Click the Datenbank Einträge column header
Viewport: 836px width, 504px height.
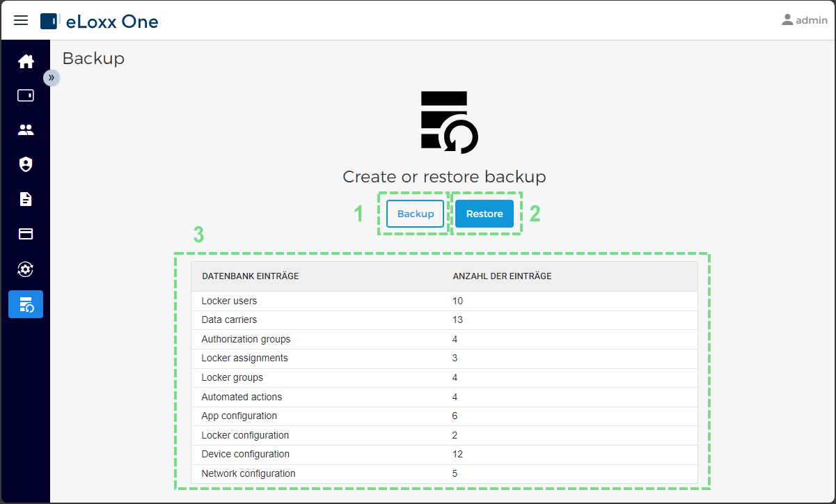(251, 276)
